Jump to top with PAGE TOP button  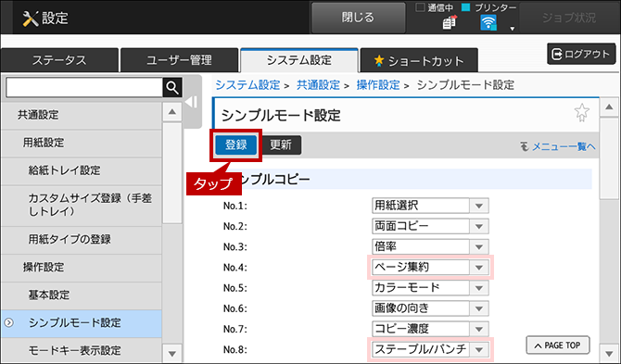(x=558, y=345)
